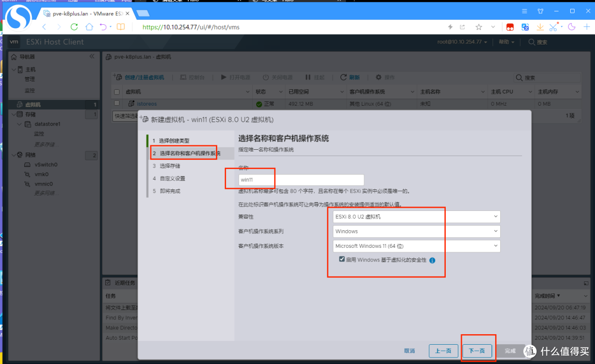Open the reading mode book icon
The height and width of the screenshot is (364, 595).
click(121, 27)
